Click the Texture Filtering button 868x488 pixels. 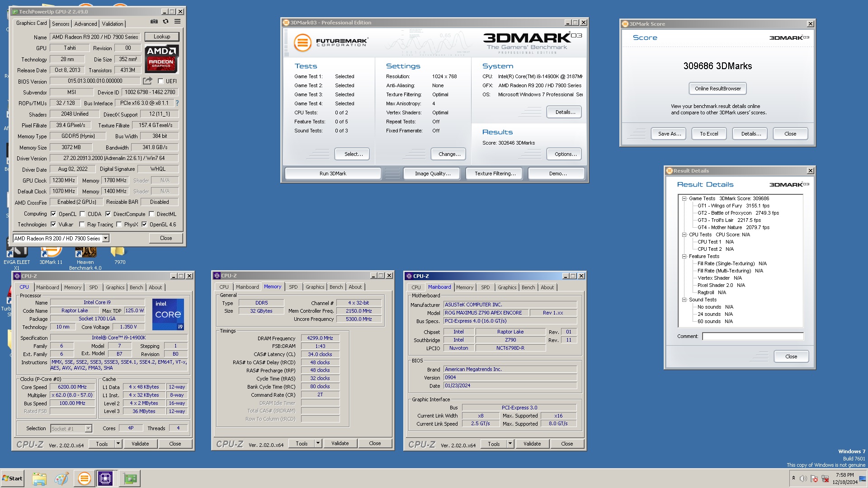click(495, 174)
